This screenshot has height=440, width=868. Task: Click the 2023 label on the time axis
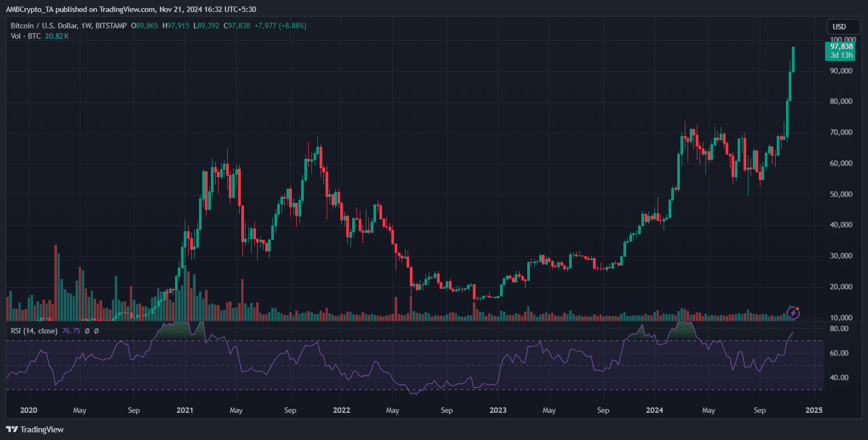(498, 410)
